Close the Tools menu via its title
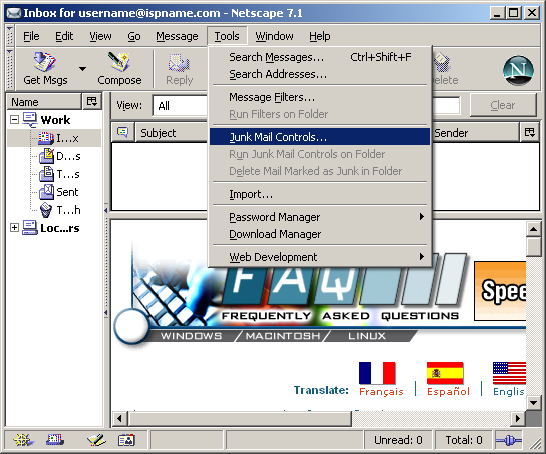The height and width of the screenshot is (454, 546). [x=227, y=36]
